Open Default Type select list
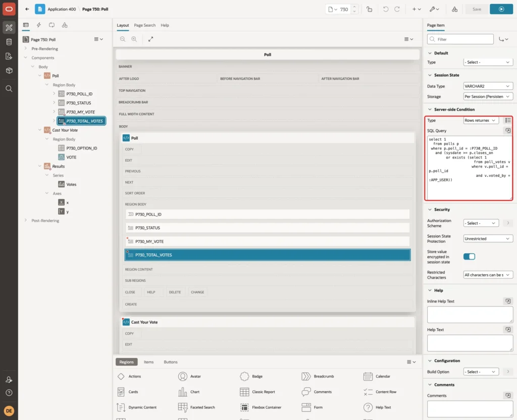 [x=488, y=62]
